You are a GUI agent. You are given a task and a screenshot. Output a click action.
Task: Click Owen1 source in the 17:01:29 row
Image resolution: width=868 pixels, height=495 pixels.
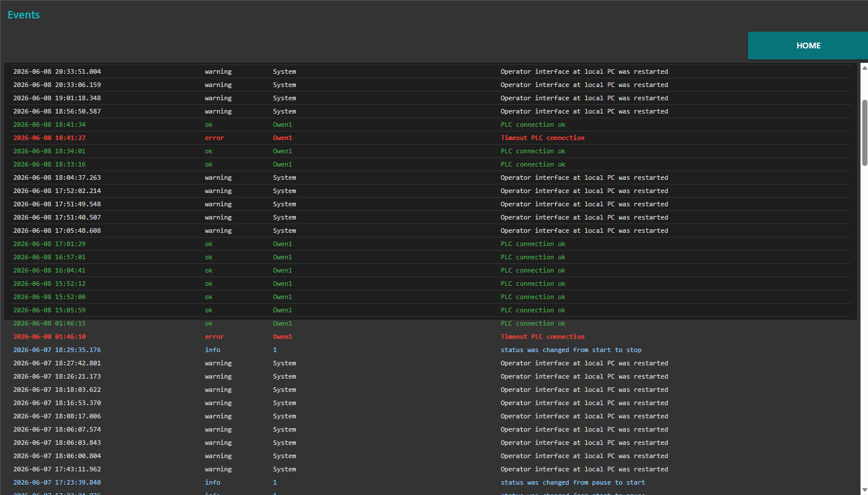click(x=283, y=244)
